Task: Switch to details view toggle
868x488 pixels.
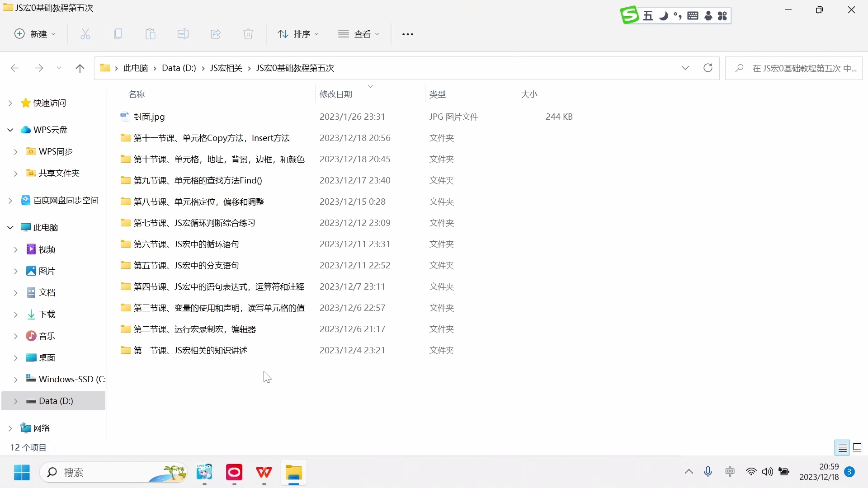Action: coord(842,448)
